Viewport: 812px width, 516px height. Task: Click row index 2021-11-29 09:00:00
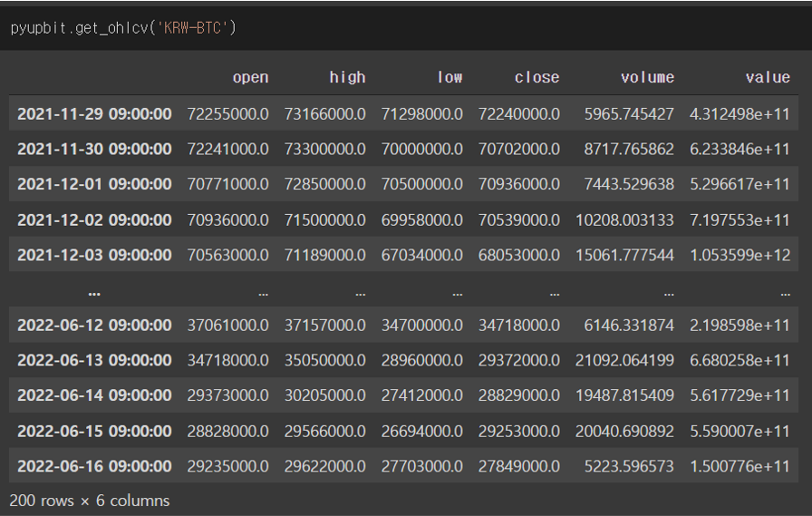tap(94, 114)
